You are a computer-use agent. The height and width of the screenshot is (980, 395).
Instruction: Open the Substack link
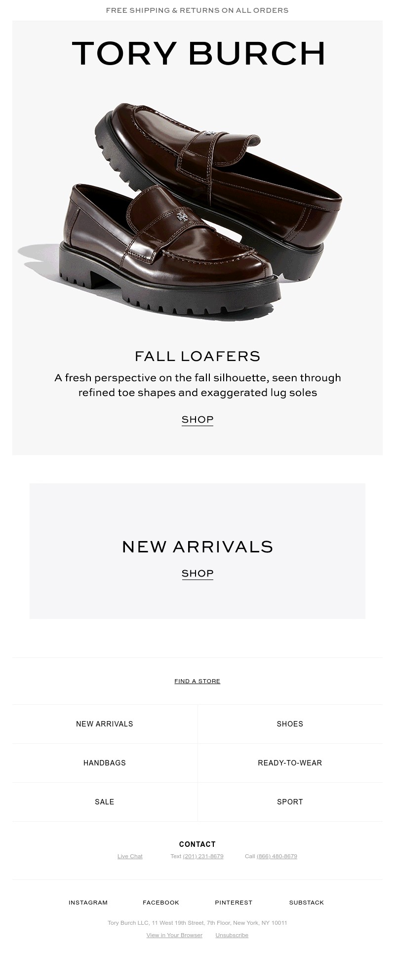pyautogui.click(x=307, y=903)
